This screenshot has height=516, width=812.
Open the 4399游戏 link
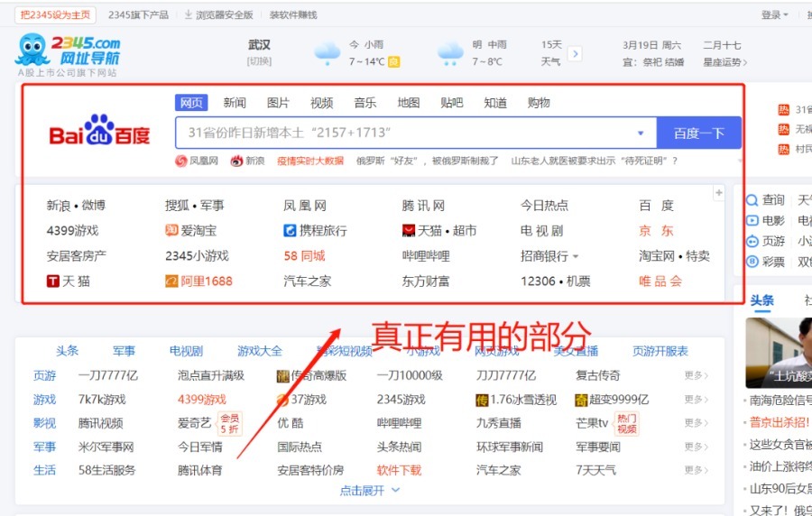pyautogui.click(x=72, y=231)
